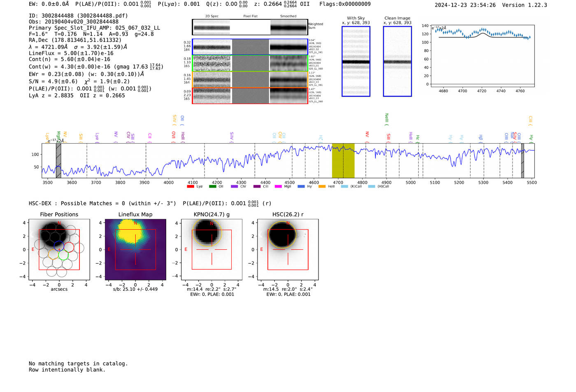
Task: Click 'No matching targets in catalog.' text
Action: 78,364
